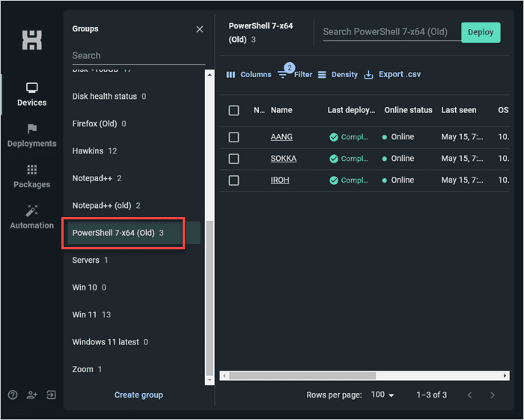The width and height of the screenshot is (524, 420).
Task: Select the Zoom group
Action: 134,370
